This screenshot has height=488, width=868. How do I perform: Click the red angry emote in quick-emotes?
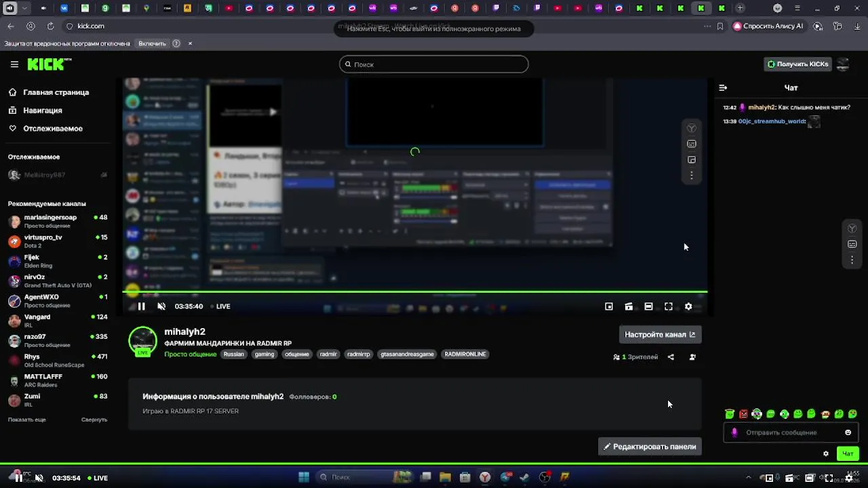[x=743, y=414]
